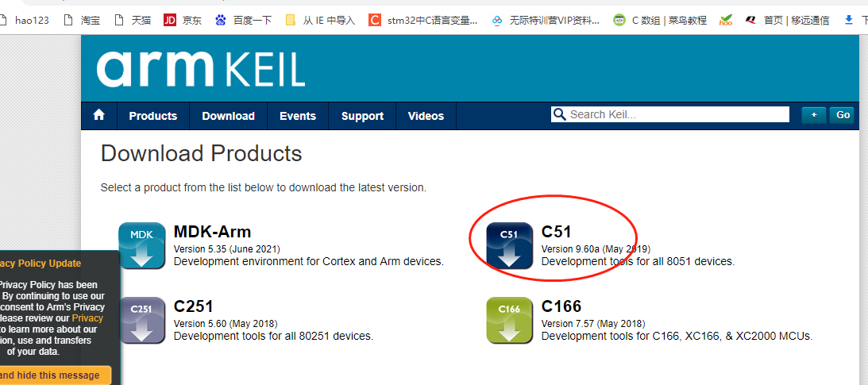Click 'Development environment for Cortex and Arm devices' text
This screenshot has width=868, height=385.
309,261
